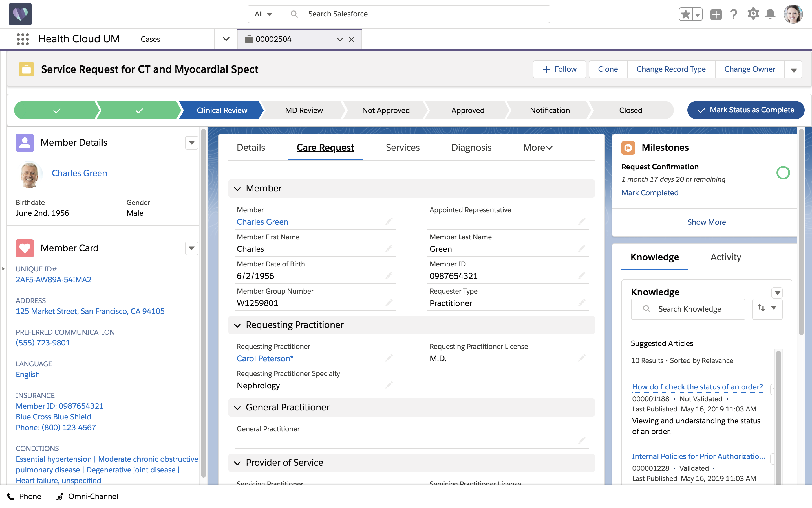
Task: Open the Notifications bell
Action: click(x=770, y=14)
